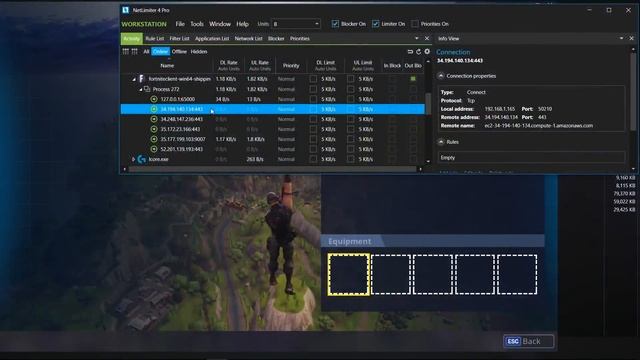
Task: Click the connection icon for 34.248.147.236:443
Action: pos(154,119)
